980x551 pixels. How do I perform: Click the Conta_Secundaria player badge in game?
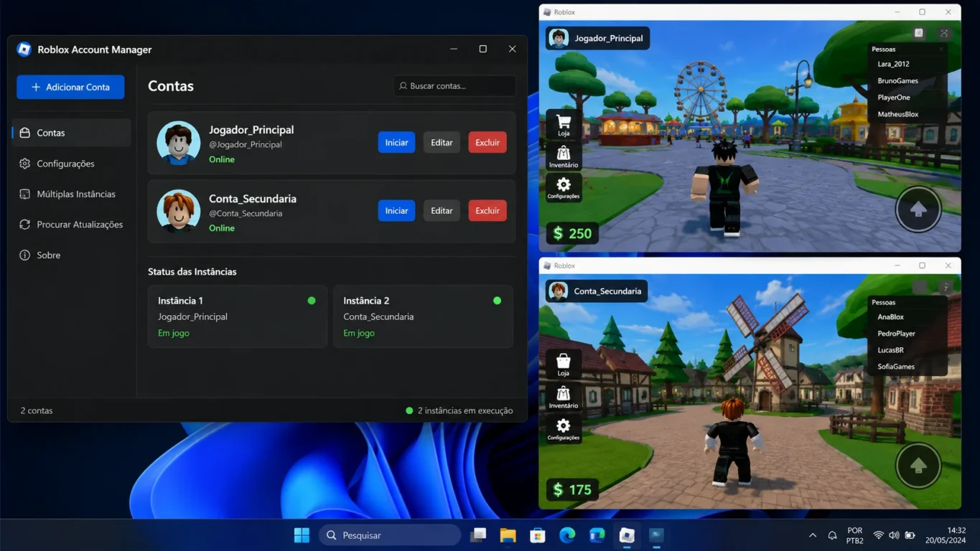597,291
